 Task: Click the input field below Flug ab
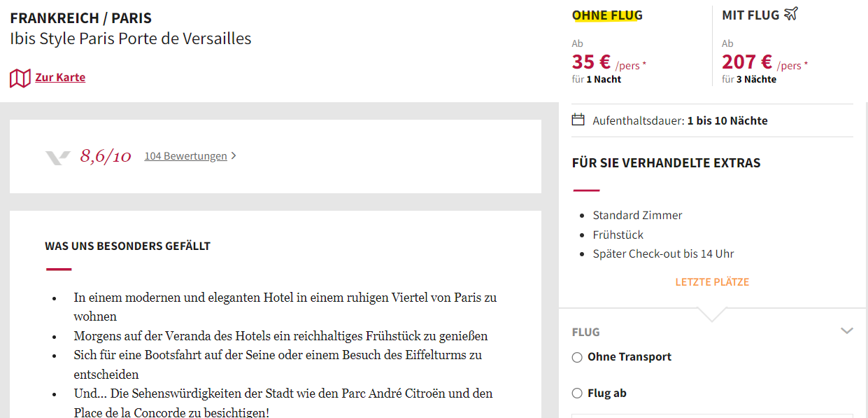pyautogui.click(x=712, y=416)
